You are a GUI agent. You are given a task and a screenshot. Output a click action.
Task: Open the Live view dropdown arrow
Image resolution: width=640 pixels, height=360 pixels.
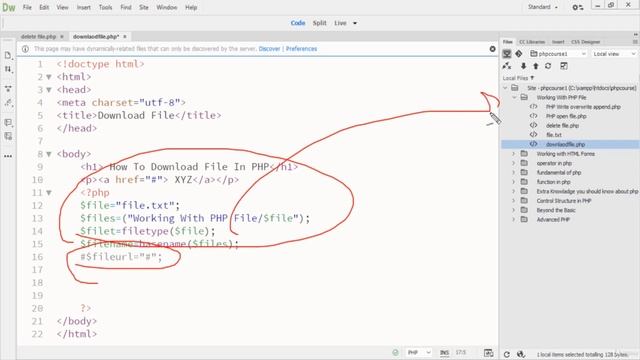(x=355, y=23)
